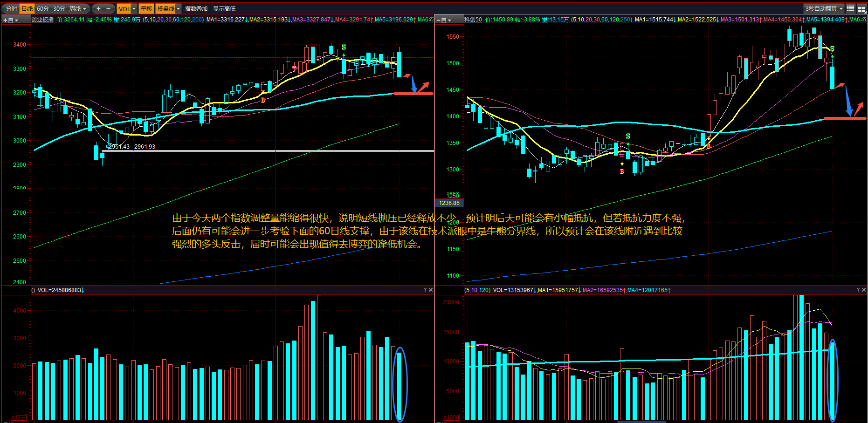Open help for right volume indicator

point(858,290)
